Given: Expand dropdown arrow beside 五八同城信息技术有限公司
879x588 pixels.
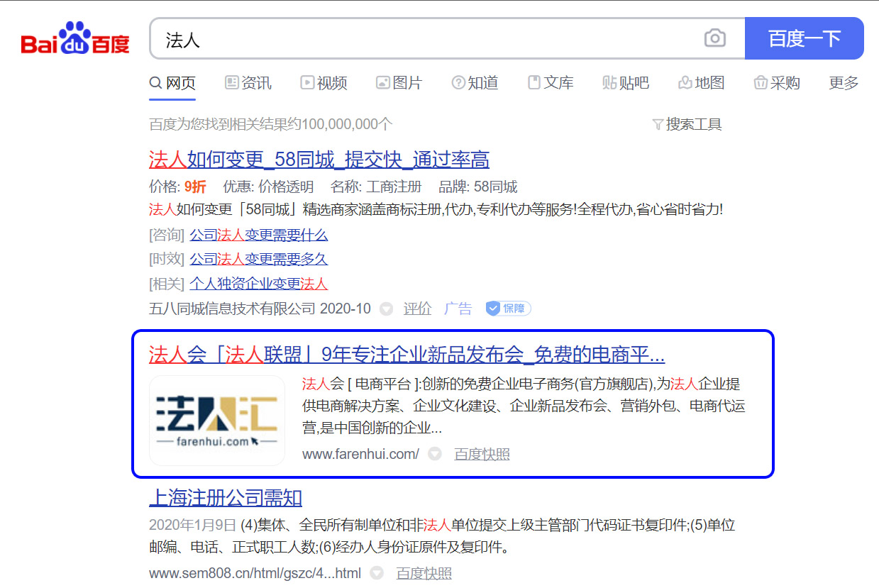Looking at the screenshot, I should tap(386, 309).
